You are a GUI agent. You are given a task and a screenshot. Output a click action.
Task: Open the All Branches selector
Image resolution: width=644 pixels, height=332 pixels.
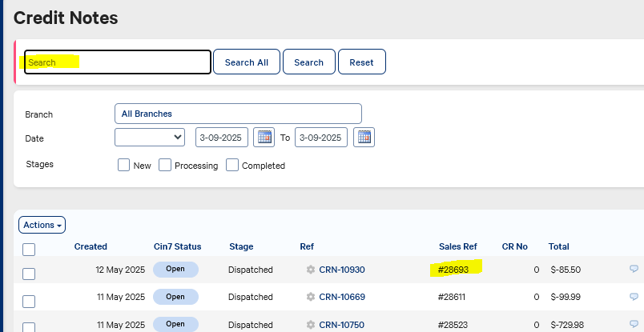point(238,114)
